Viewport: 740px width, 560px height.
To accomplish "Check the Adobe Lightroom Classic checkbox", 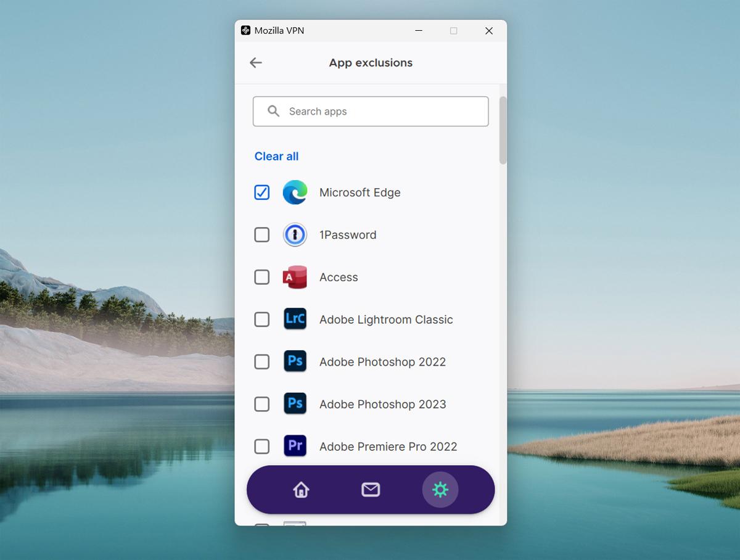I will [x=262, y=319].
